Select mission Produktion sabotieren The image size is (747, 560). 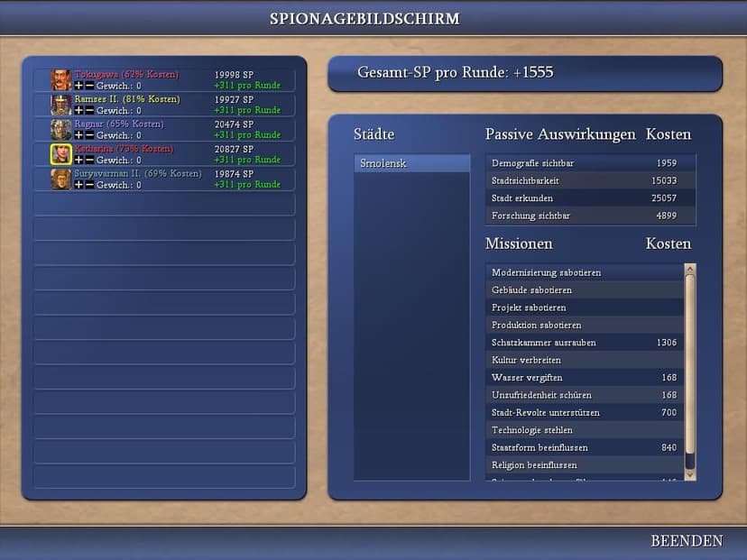click(585, 326)
